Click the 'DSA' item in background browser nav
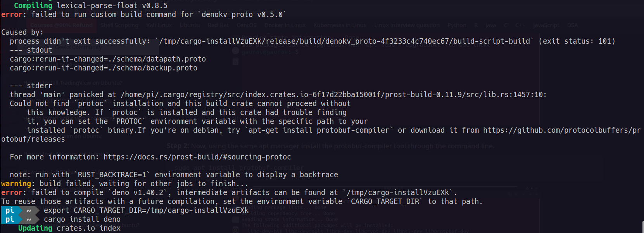Viewport: 644px width, 233px height. point(572,25)
